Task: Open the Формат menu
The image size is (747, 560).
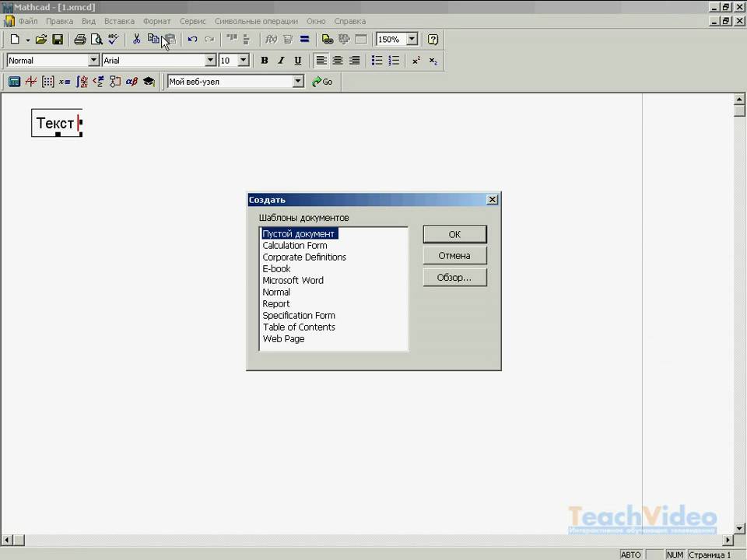Action: [156, 22]
